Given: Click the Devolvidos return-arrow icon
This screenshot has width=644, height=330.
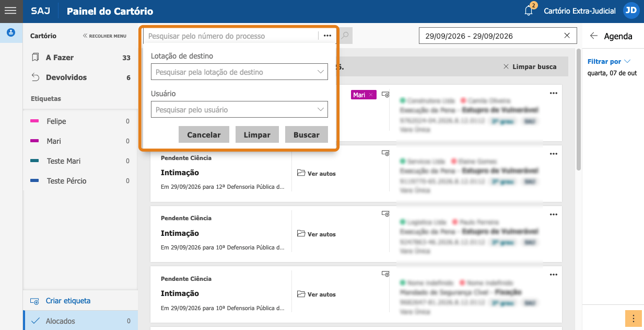Looking at the screenshot, I should click(36, 77).
